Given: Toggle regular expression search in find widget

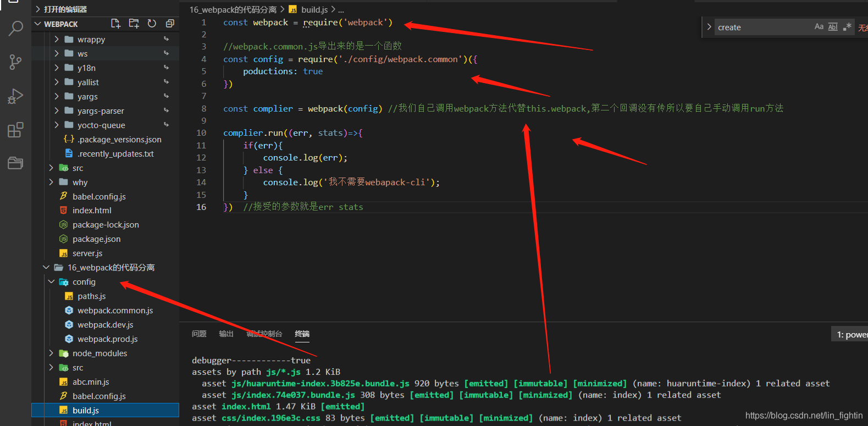Looking at the screenshot, I should click(x=847, y=27).
